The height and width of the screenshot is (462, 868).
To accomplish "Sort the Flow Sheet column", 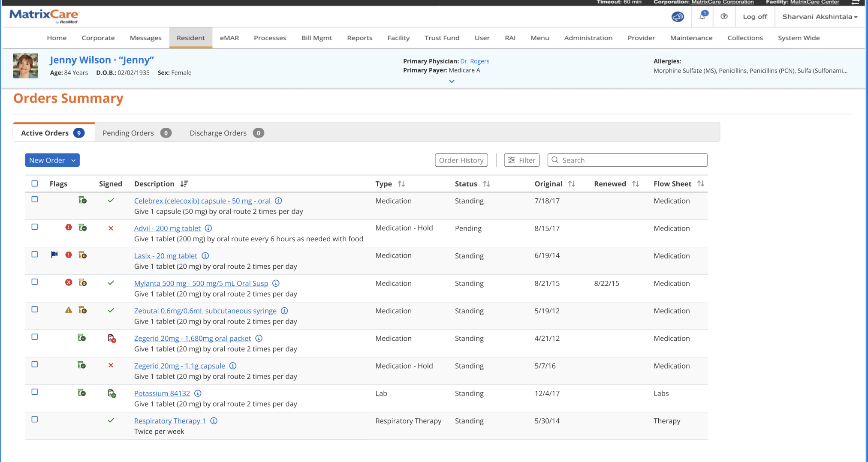I will [x=701, y=183].
